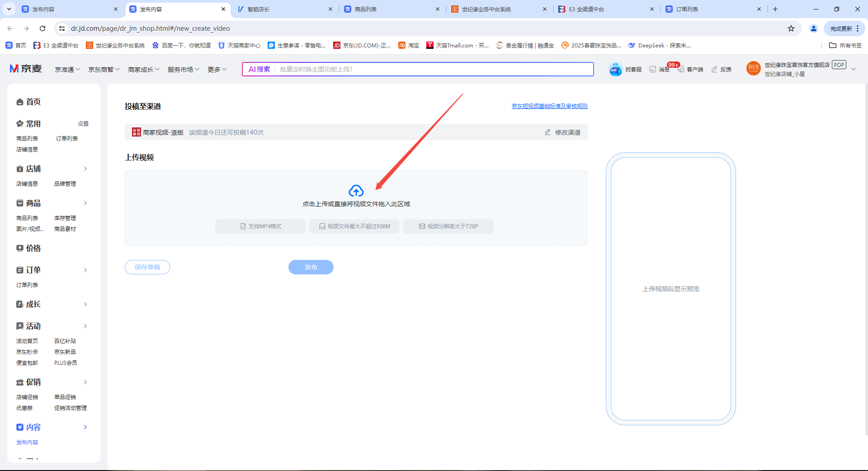868x471 pixels.
Task: Click the 京麦 logo
Action: coord(26,69)
